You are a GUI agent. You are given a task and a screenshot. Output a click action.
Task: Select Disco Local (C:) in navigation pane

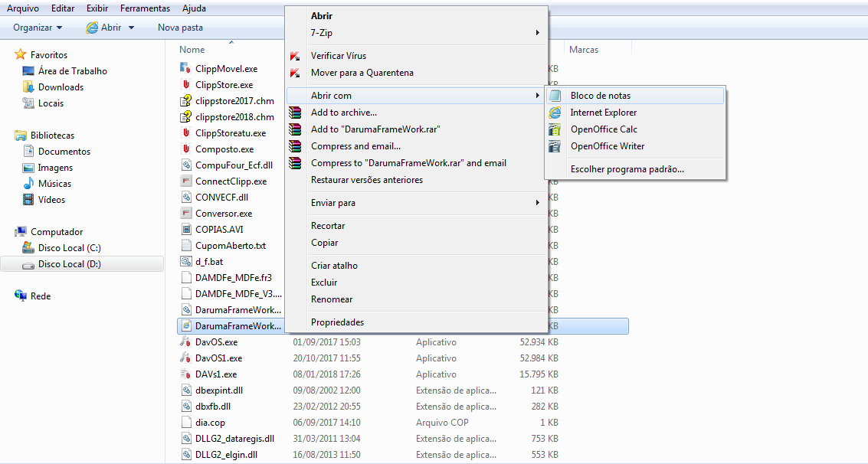69,248
